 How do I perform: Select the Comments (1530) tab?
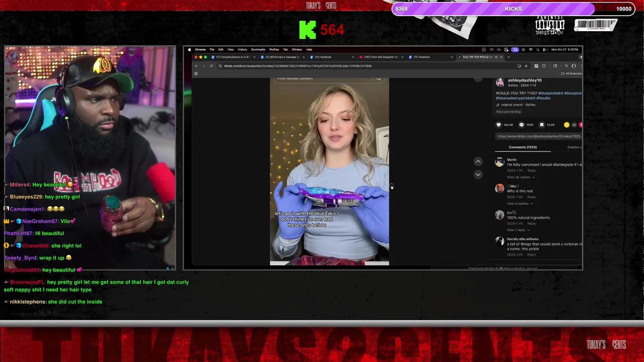(x=523, y=147)
